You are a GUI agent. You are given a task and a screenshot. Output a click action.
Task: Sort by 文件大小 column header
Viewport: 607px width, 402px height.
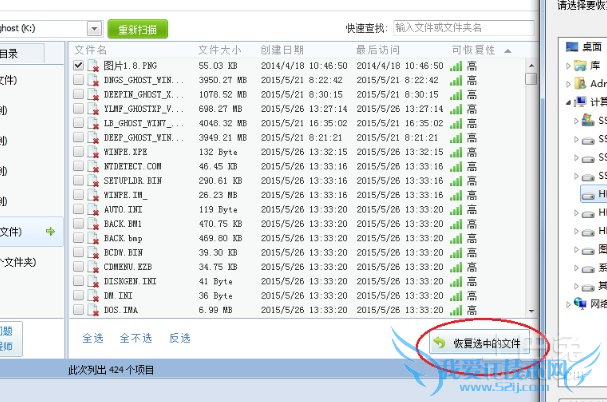point(219,50)
